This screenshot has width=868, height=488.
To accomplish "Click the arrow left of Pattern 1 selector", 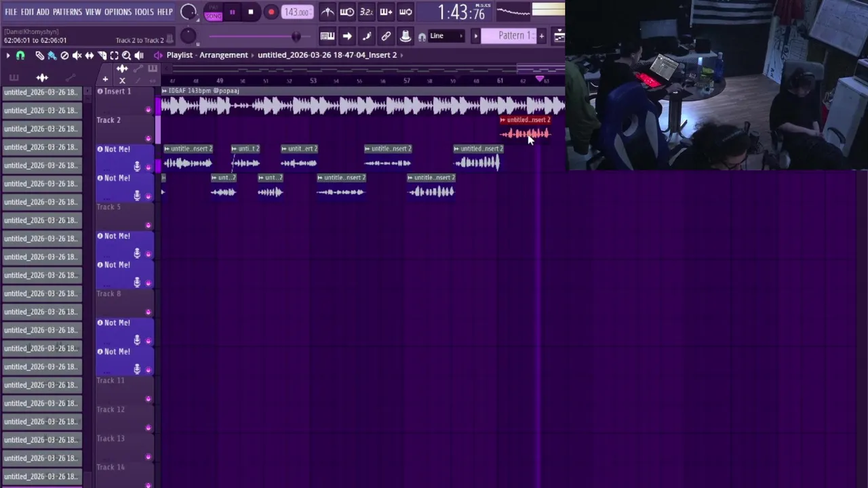I will (x=475, y=36).
